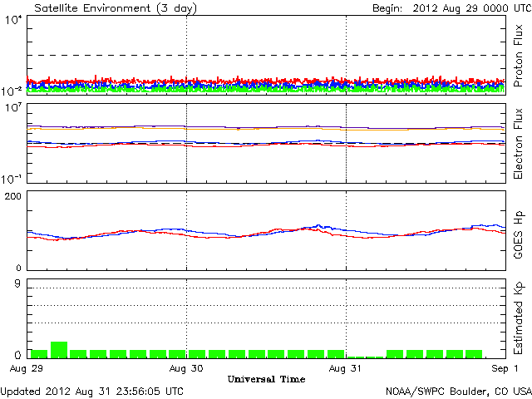The width and height of the screenshot is (532, 399).
Task: Click the first green Kp bar on Aug 29
Action: pyautogui.click(x=39, y=354)
